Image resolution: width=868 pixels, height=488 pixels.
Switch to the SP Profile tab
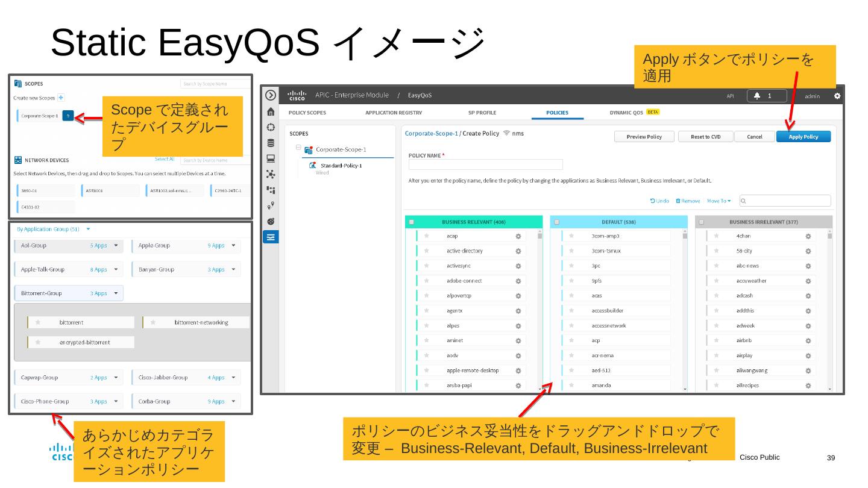pyautogui.click(x=482, y=113)
